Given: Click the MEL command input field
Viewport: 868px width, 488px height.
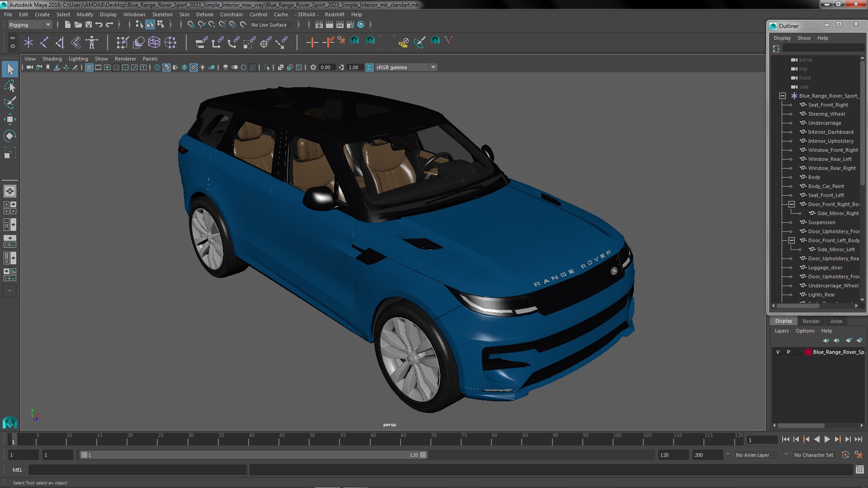Looking at the screenshot, I should point(137,470).
